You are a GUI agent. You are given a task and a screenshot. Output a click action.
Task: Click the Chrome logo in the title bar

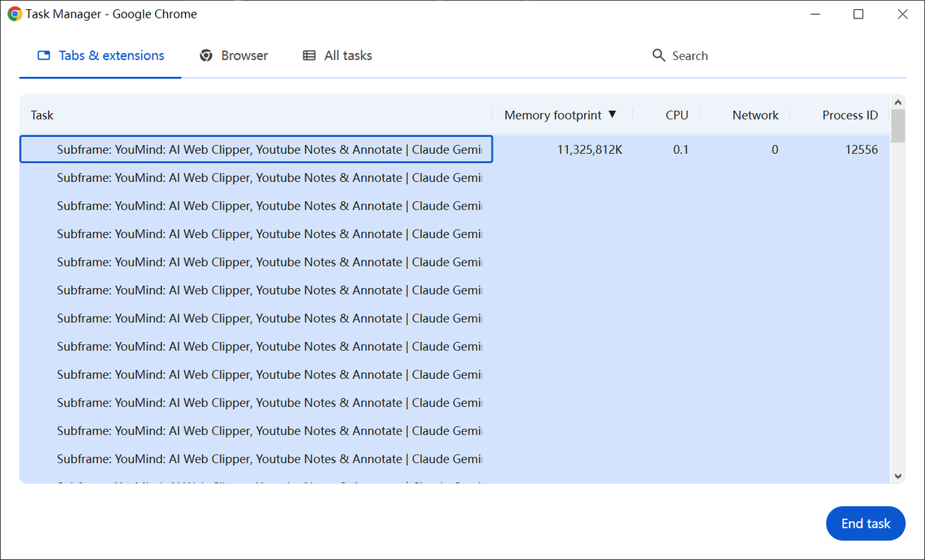click(15, 14)
